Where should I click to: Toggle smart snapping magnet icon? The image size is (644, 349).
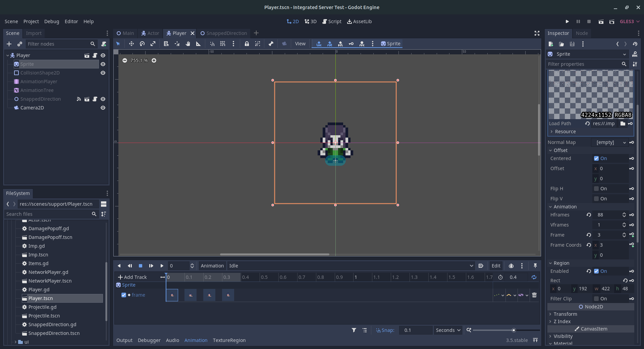click(x=212, y=44)
